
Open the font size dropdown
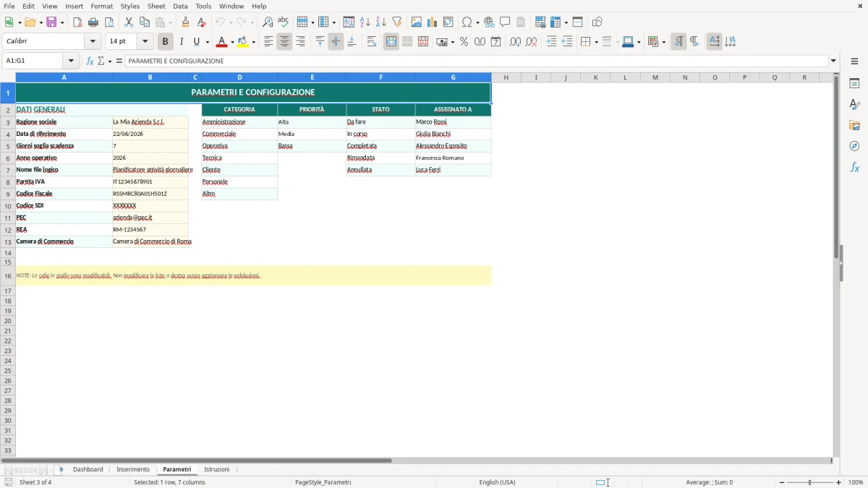pyautogui.click(x=145, y=42)
